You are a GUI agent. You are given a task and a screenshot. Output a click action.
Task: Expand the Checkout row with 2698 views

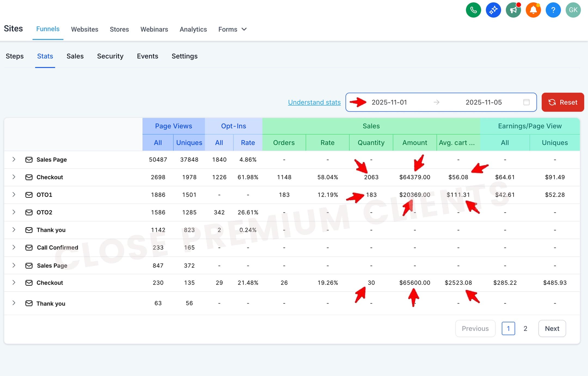(x=14, y=177)
